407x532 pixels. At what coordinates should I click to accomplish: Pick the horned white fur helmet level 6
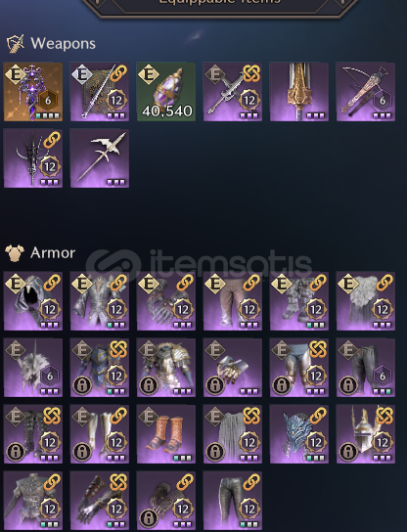pos(33,368)
